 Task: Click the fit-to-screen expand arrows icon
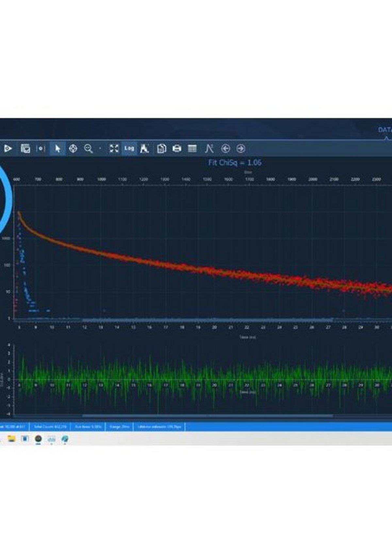point(114,149)
